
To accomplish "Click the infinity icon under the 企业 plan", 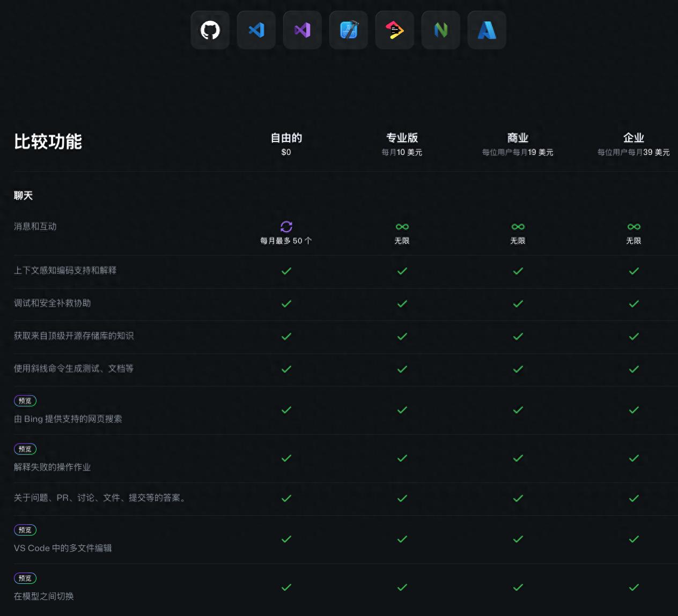I will pyautogui.click(x=633, y=227).
